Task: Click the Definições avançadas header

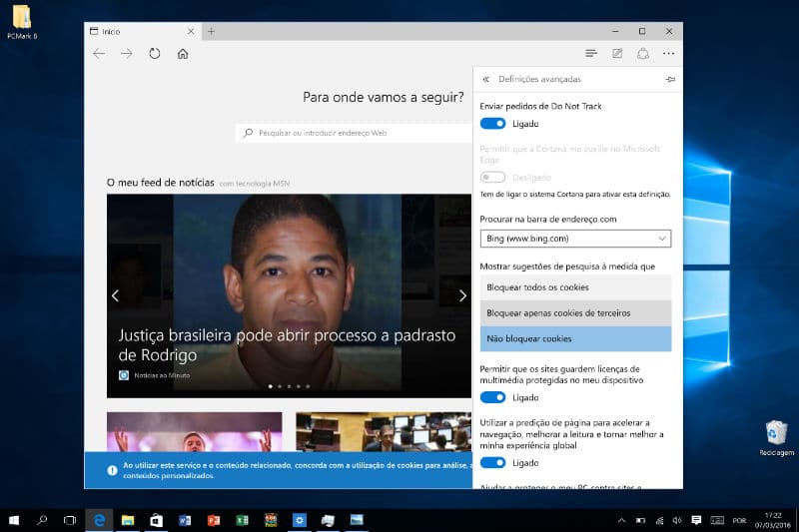Action: [539, 80]
